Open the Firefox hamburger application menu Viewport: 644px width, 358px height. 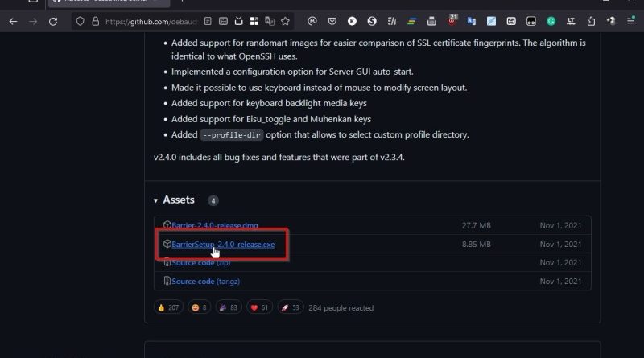[631, 21]
